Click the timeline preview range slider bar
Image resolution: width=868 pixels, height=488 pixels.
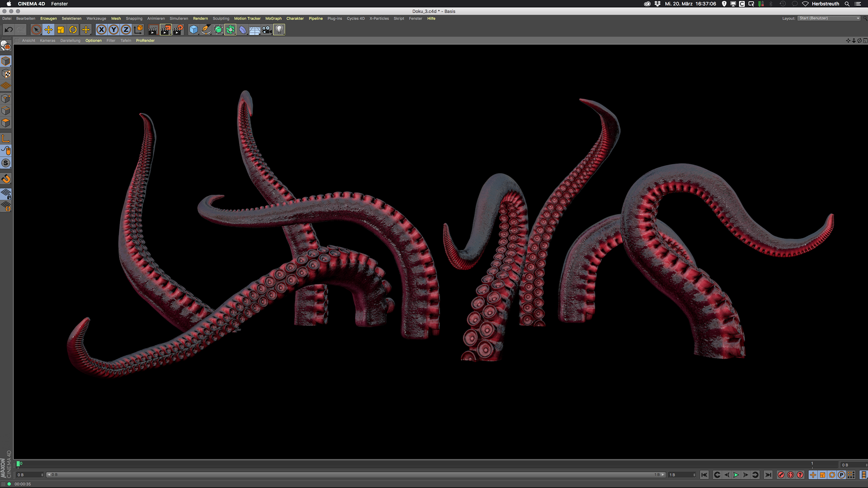[x=353, y=475]
